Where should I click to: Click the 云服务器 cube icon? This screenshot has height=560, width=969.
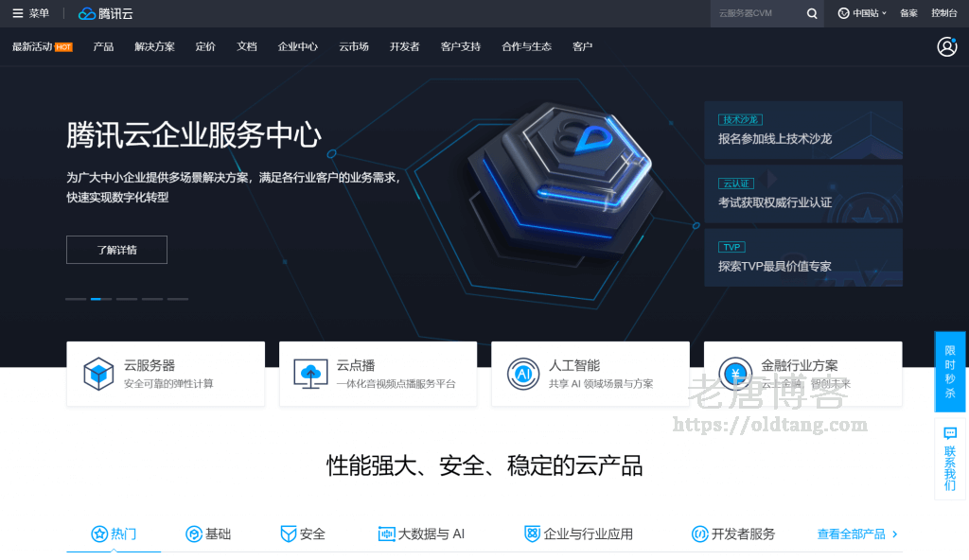(98, 374)
